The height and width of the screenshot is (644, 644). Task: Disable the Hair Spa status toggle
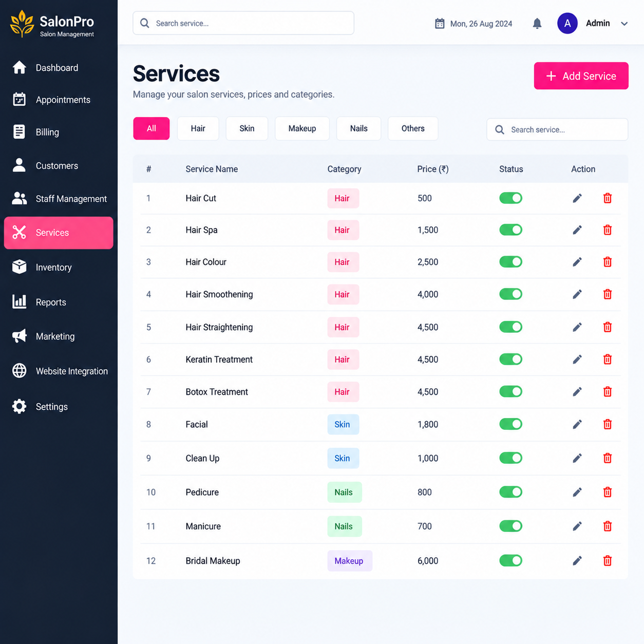coord(510,230)
